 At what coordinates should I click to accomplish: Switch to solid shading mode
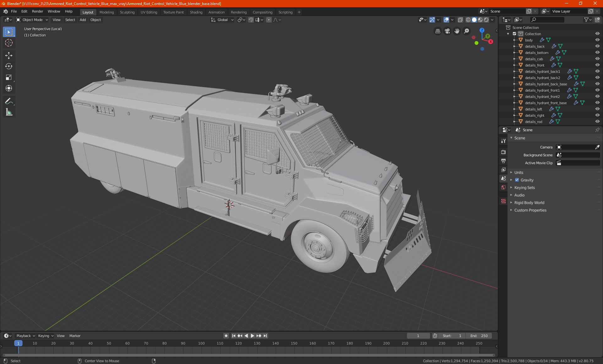coord(474,20)
